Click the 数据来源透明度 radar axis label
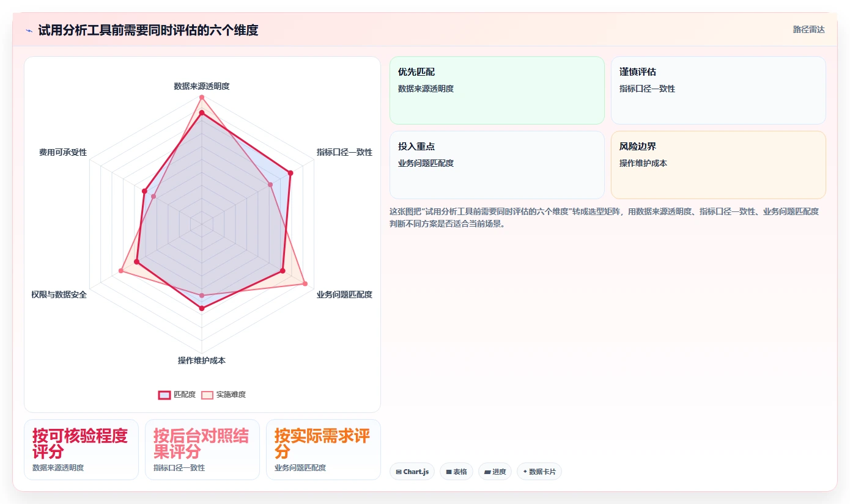This screenshot has height=504, width=850. (202, 86)
